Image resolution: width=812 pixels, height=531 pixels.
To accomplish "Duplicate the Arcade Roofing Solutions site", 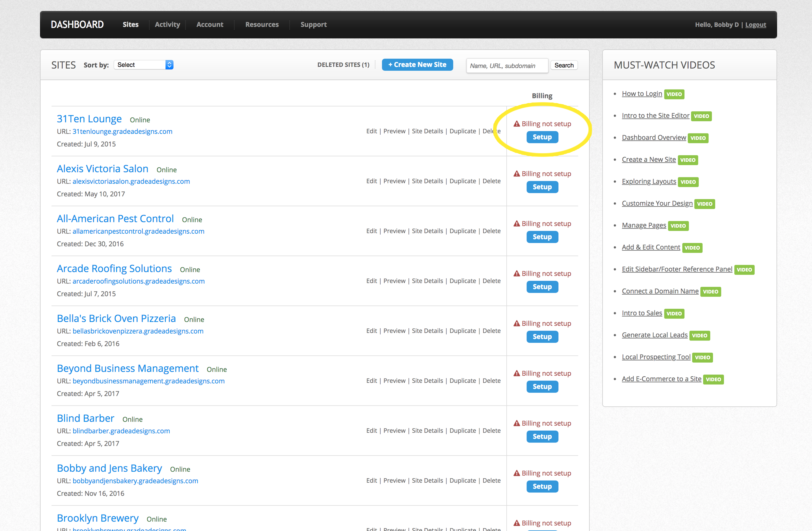I will [463, 281].
